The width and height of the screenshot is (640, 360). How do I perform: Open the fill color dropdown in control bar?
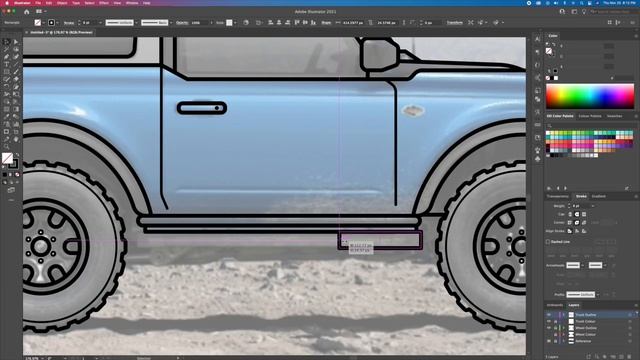coord(44,22)
